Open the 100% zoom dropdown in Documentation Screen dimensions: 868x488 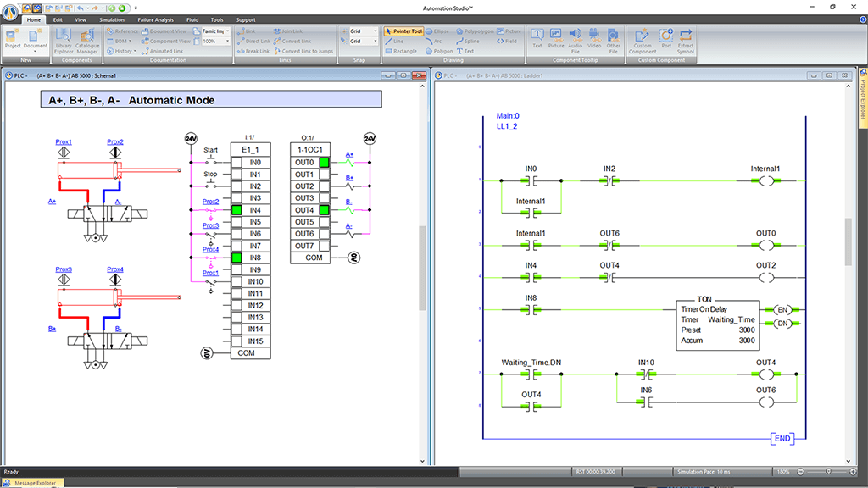pos(226,41)
